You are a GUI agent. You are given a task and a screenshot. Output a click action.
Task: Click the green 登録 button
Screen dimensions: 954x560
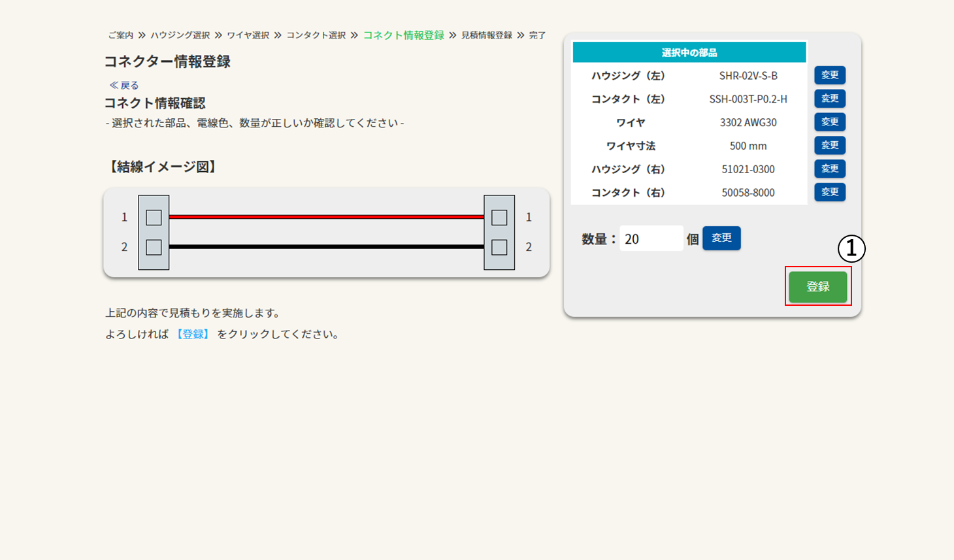pos(817,286)
